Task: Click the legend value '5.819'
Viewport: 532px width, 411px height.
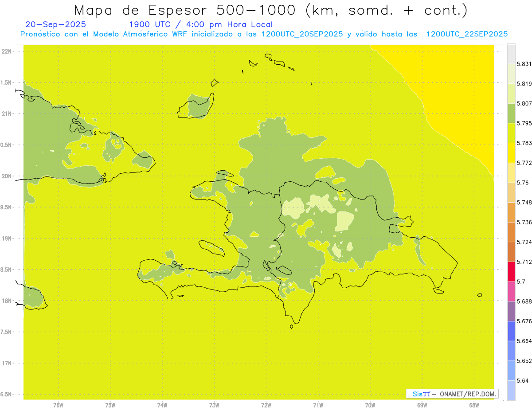Action: tap(524, 83)
